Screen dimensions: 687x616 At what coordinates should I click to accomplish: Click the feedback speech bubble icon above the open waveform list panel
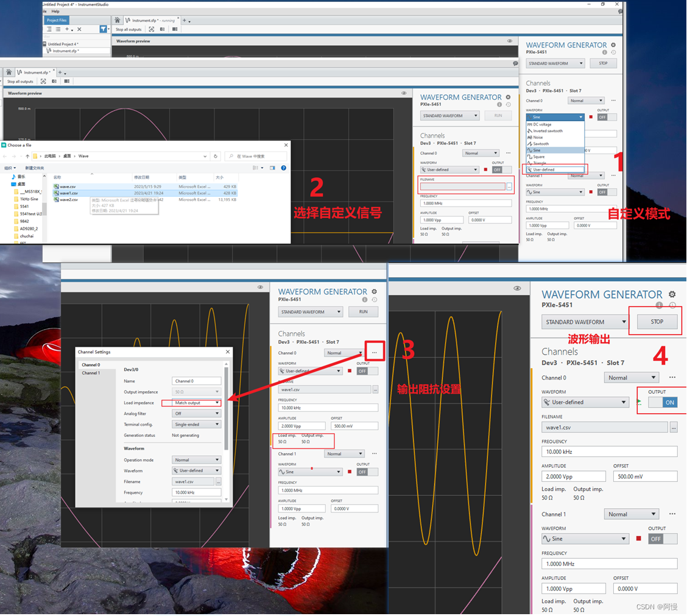tap(620, 12)
